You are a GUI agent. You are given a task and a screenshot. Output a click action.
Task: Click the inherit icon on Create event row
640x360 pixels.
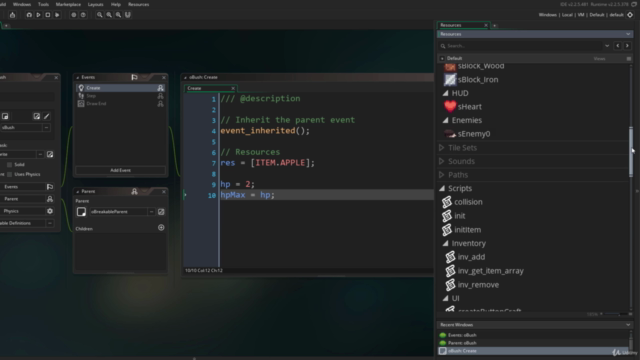tap(160, 88)
